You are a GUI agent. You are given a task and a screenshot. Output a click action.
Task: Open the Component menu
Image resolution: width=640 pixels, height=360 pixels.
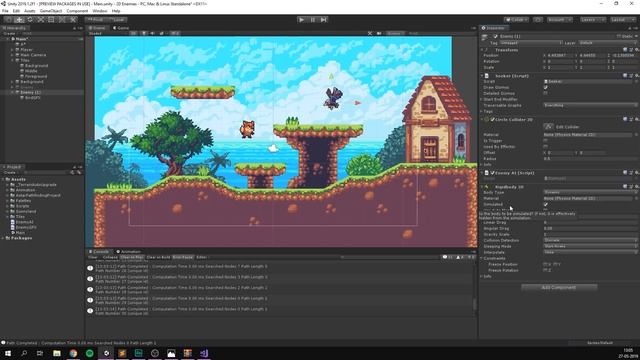point(77,11)
